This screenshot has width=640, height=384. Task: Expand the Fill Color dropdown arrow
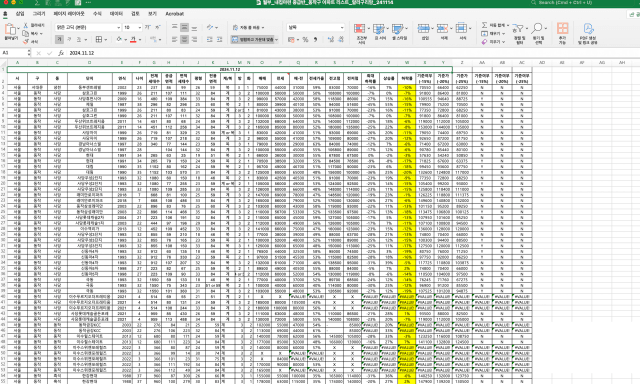[125, 40]
